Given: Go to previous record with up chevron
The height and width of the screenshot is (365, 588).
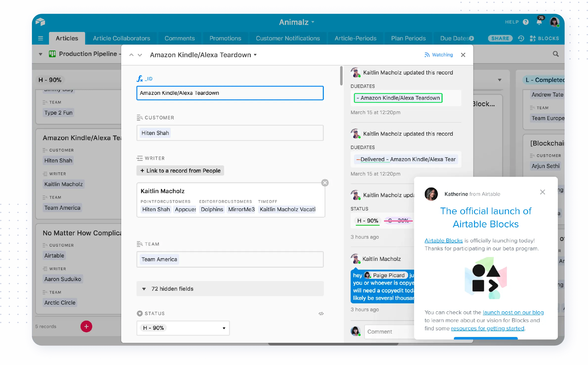Looking at the screenshot, I should (131, 55).
